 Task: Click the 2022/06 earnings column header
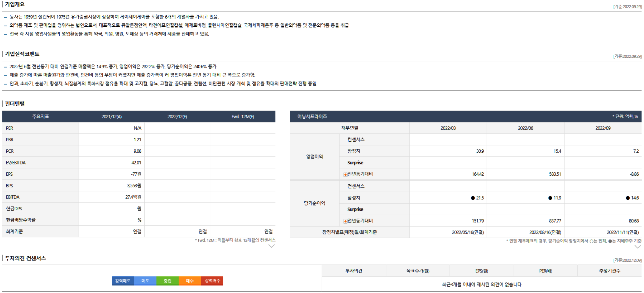(525, 128)
